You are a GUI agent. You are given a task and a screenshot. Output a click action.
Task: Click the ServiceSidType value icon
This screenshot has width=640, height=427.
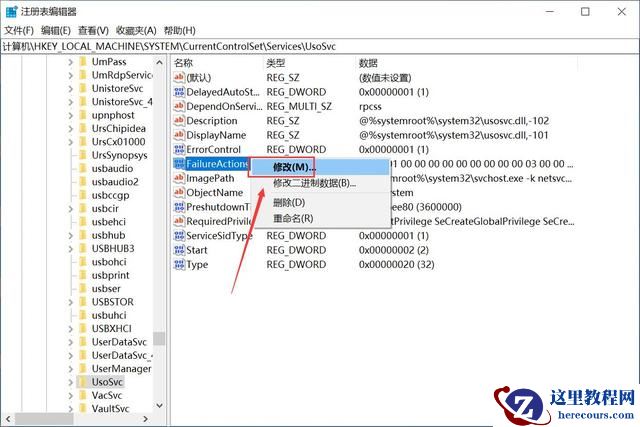pyautogui.click(x=179, y=236)
